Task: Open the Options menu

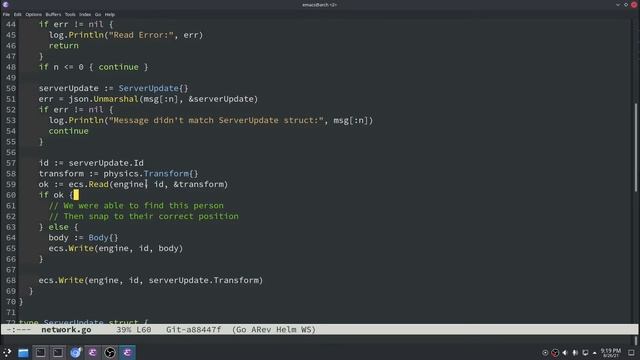Action: [33, 14]
